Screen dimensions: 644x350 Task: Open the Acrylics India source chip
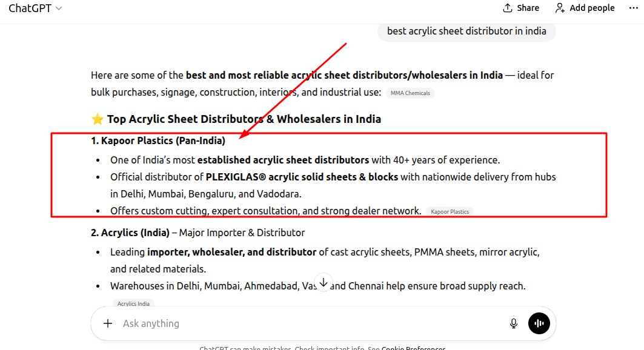coord(133,303)
